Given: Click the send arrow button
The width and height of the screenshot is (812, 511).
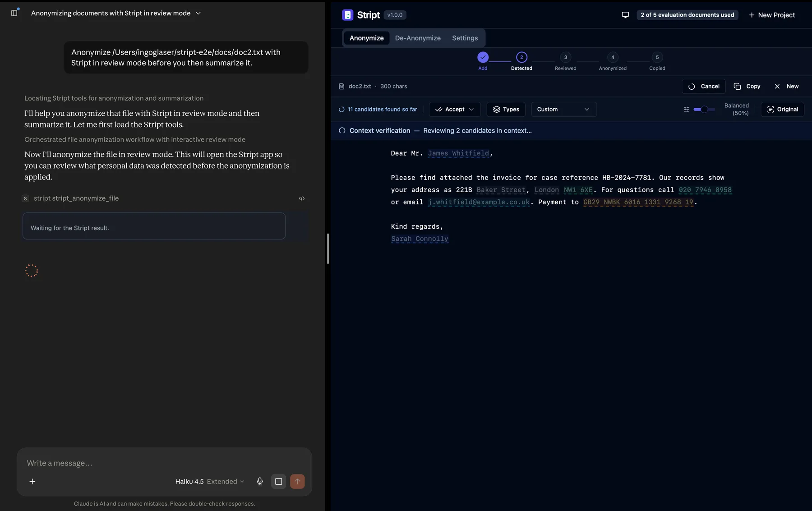Looking at the screenshot, I should (297, 481).
